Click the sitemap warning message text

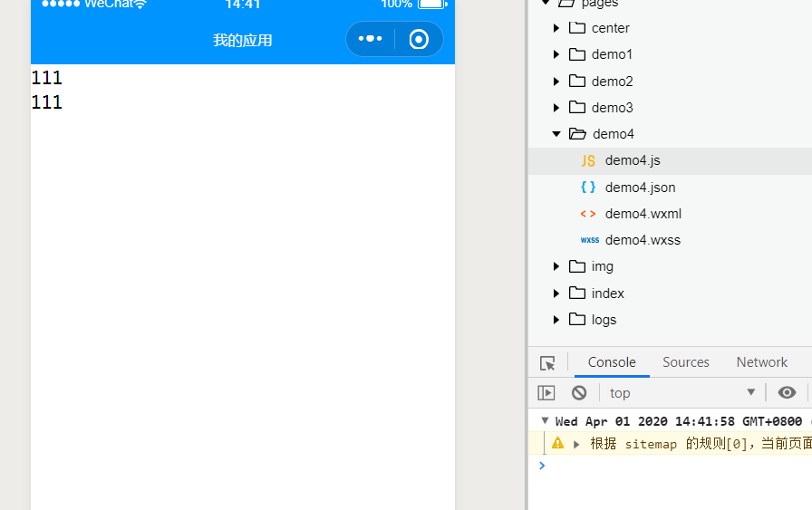tap(701, 444)
